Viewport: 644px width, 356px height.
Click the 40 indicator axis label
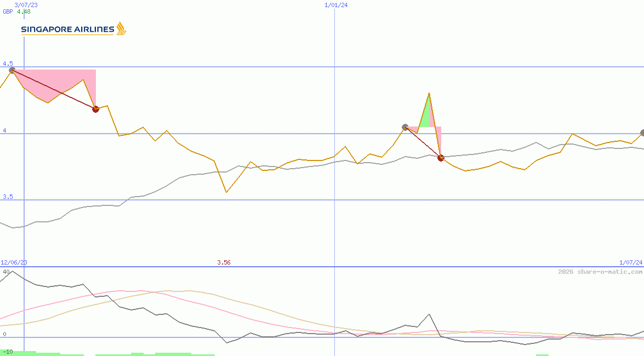6,272
